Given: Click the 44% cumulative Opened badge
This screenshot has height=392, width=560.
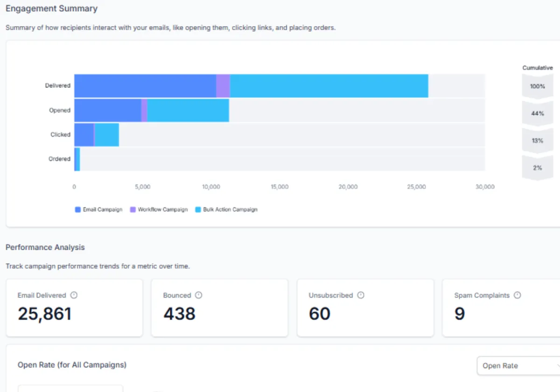Looking at the screenshot, I should tap(538, 113).
